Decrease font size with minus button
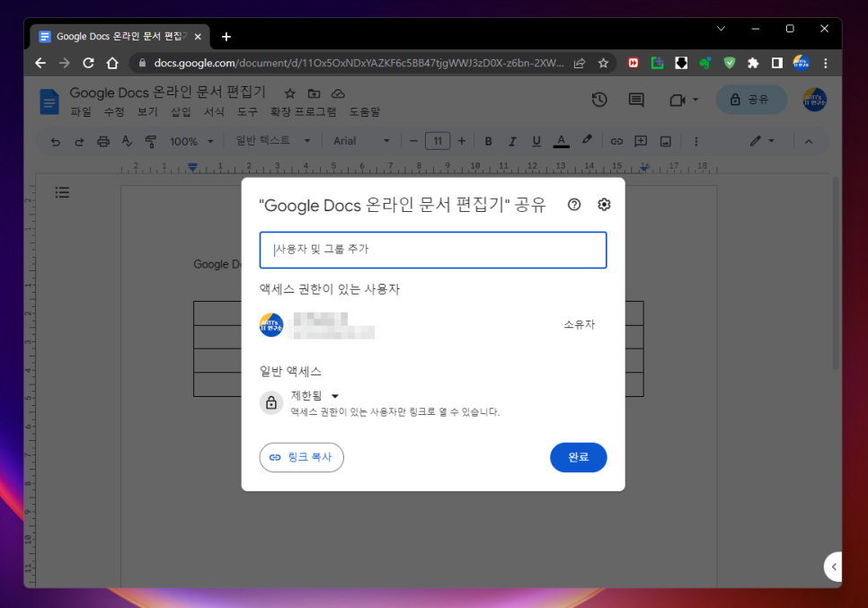868x608 pixels. point(413,141)
